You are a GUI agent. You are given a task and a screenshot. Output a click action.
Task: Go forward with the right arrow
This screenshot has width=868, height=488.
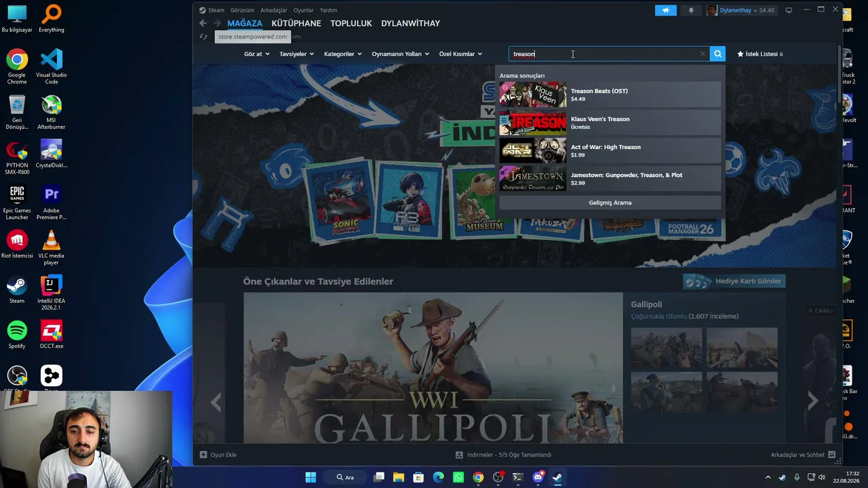[x=217, y=23]
